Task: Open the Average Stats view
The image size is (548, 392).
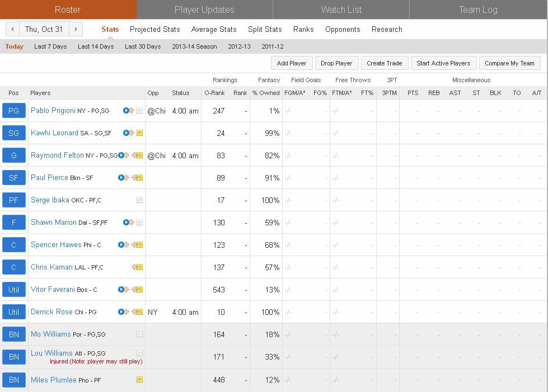Action: click(214, 29)
